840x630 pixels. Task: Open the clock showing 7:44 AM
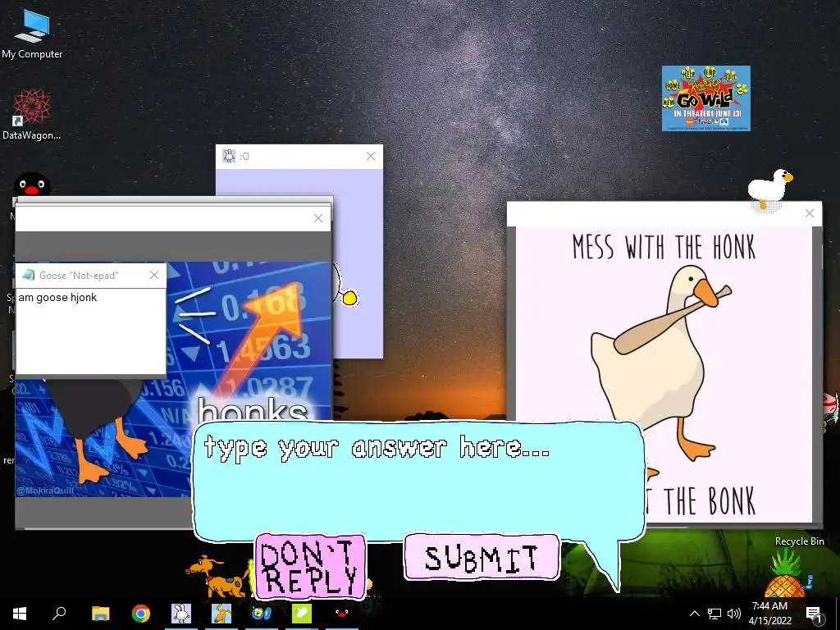click(769, 614)
